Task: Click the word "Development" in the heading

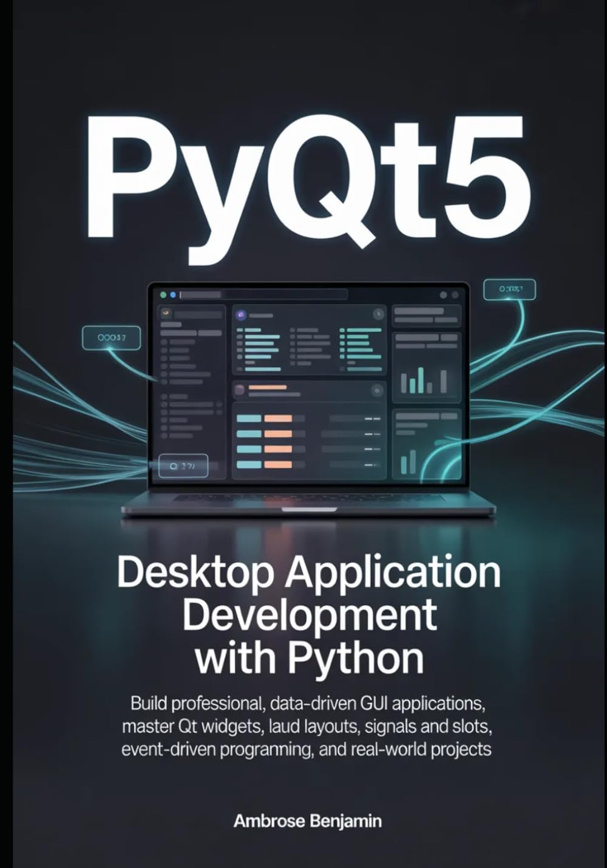Action: click(x=309, y=614)
